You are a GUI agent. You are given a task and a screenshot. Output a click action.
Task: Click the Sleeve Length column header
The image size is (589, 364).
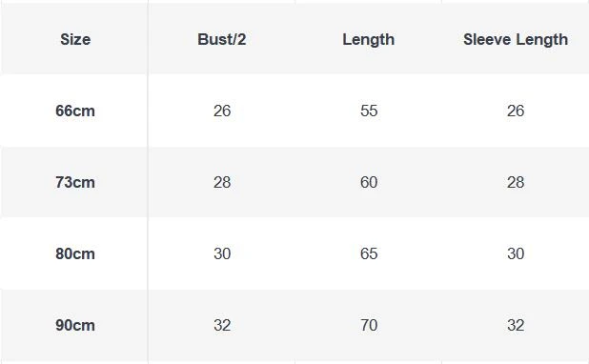(x=516, y=40)
